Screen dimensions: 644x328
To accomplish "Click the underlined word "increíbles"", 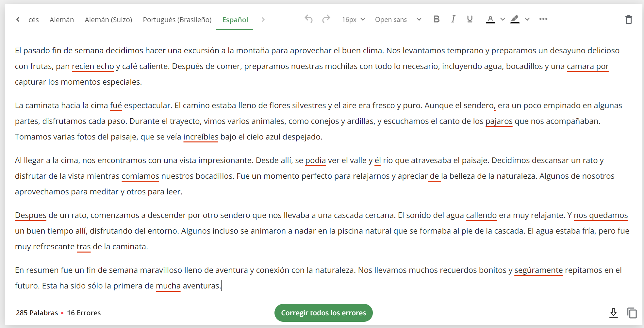I will tap(201, 137).
